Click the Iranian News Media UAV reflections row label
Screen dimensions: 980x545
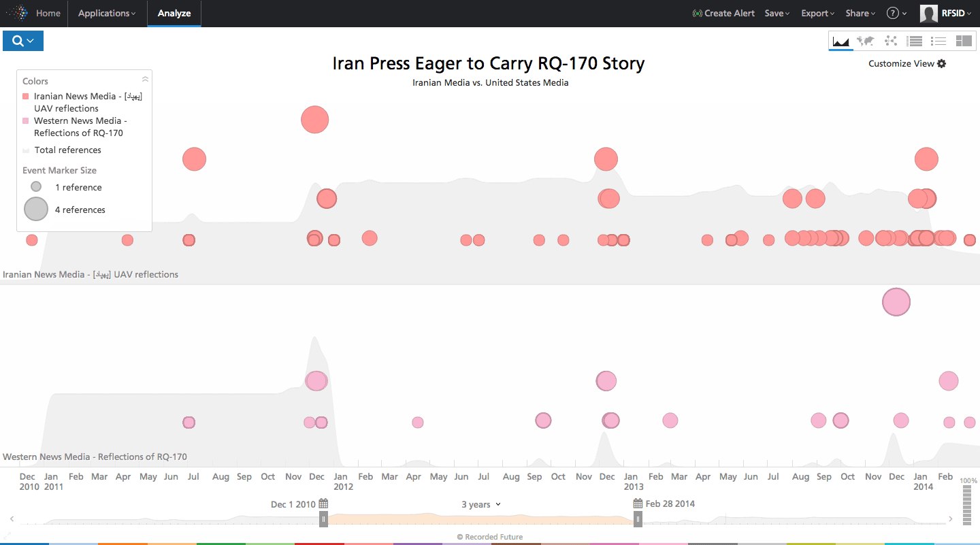pyautogui.click(x=91, y=274)
